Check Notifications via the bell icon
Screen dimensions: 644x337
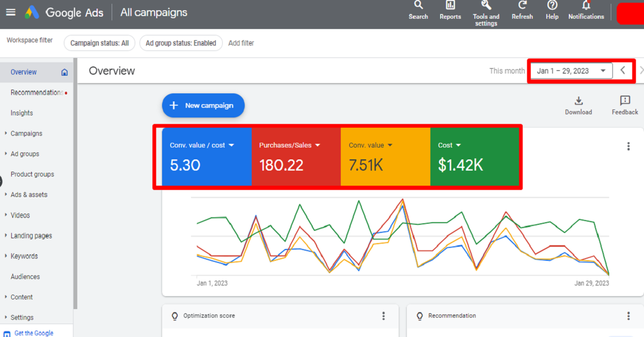click(x=586, y=10)
